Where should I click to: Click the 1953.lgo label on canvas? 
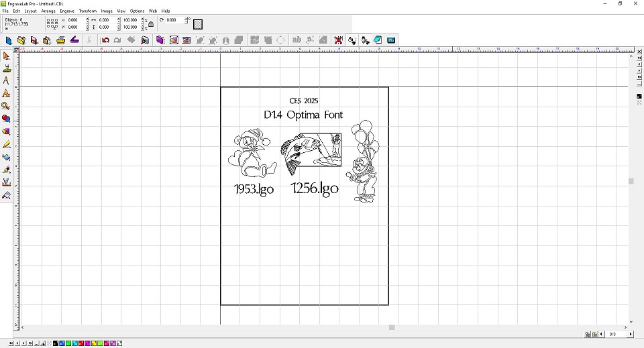[x=254, y=189]
